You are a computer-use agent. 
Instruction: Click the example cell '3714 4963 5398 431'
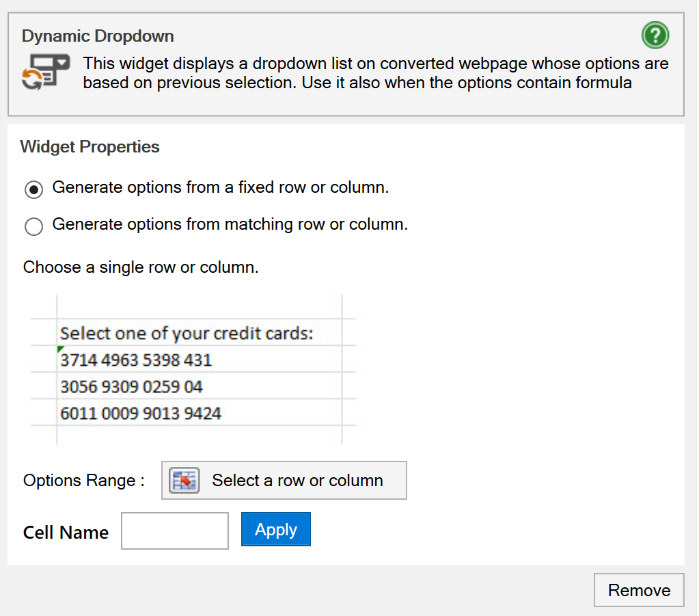[x=136, y=360]
